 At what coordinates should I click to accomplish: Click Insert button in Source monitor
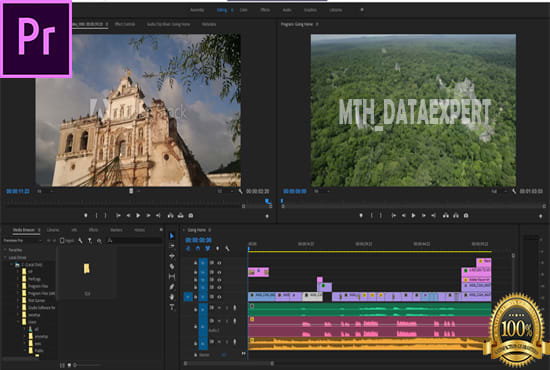coord(170,216)
